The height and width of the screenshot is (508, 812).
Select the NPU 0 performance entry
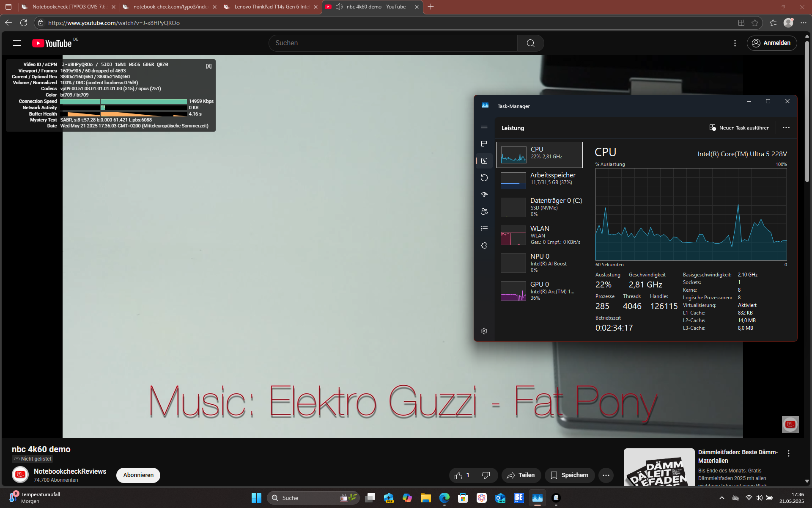[539, 263]
